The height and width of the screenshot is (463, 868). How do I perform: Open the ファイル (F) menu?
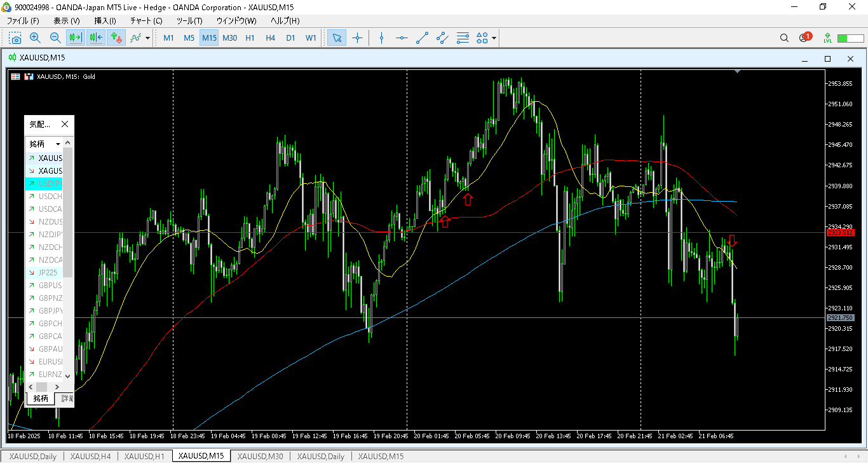[23, 21]
